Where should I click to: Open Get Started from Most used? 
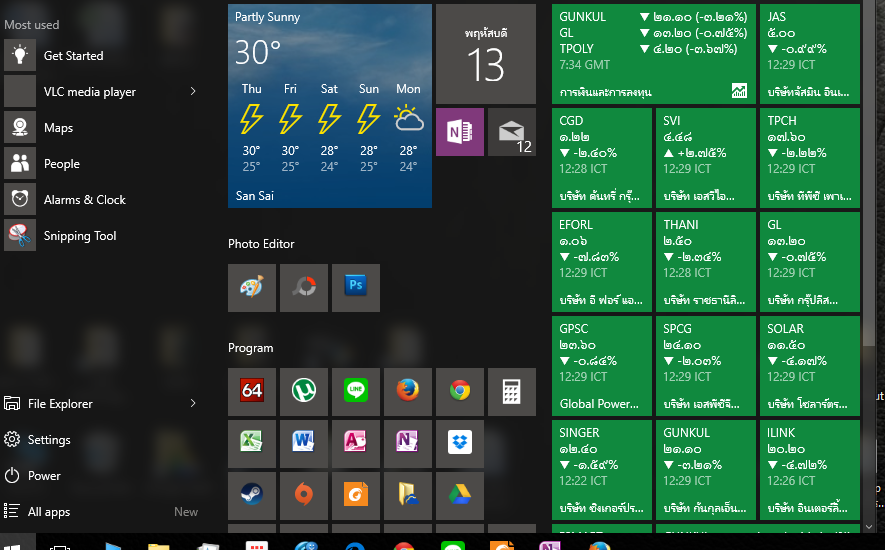click(x=102, y=55)
